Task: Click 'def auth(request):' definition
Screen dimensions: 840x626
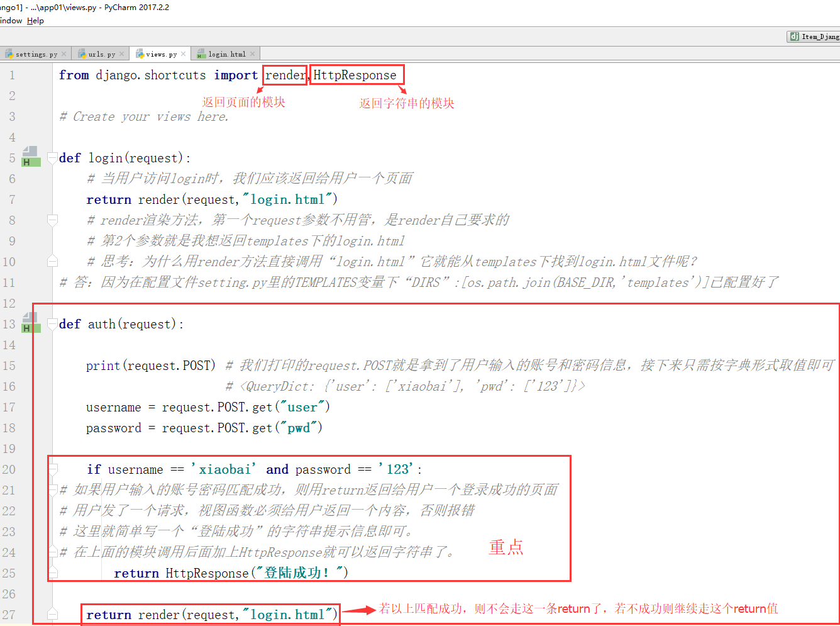Action: coord(121,324)
